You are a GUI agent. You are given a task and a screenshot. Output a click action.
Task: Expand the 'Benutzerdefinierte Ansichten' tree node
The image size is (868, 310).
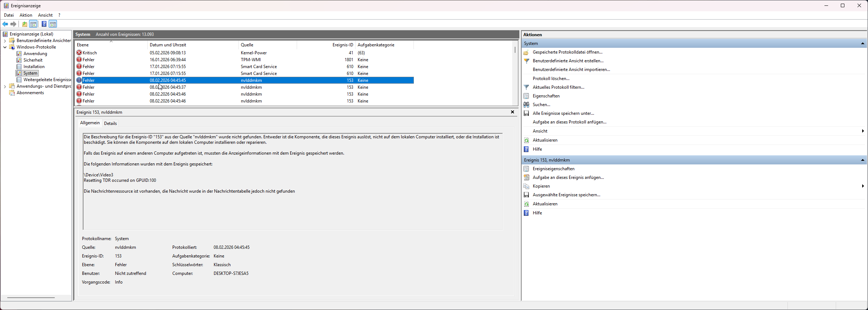point(5,41)
